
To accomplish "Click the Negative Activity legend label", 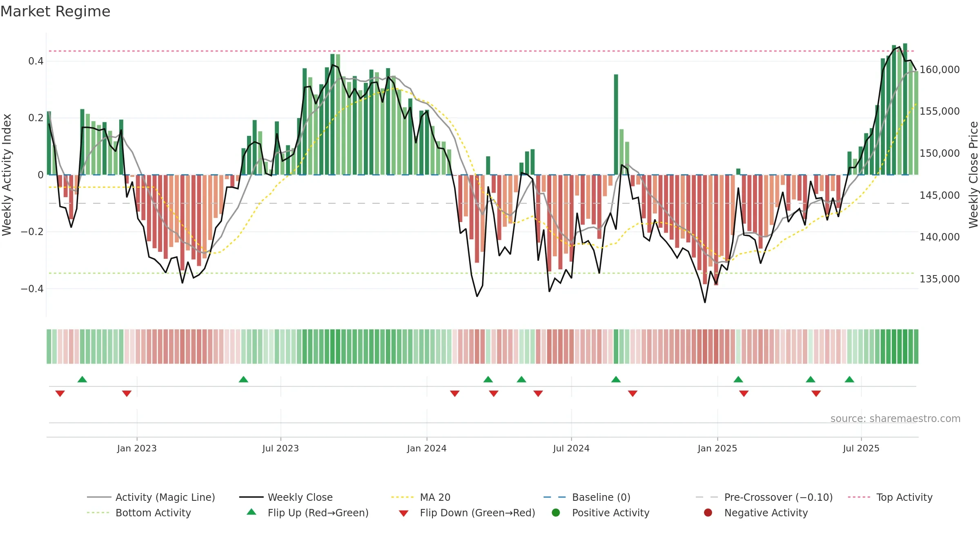I will tap(766, 513).
